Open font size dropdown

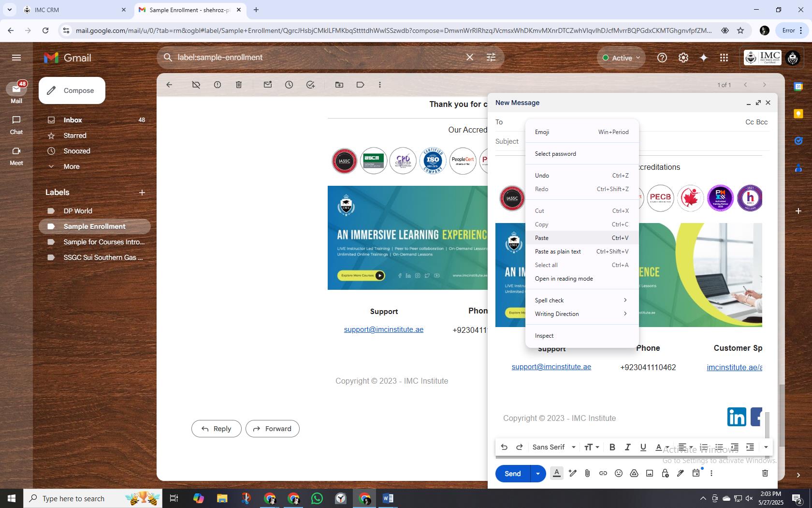pyautogui.click(x=592, y=447)
